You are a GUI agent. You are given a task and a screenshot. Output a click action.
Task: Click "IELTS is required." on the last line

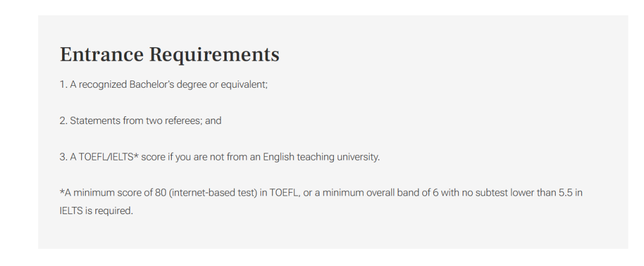click(97, 211)
